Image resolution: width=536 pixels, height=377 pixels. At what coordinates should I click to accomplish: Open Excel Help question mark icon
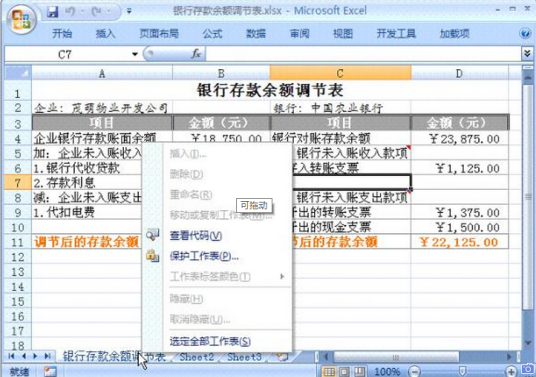point(525,33)
